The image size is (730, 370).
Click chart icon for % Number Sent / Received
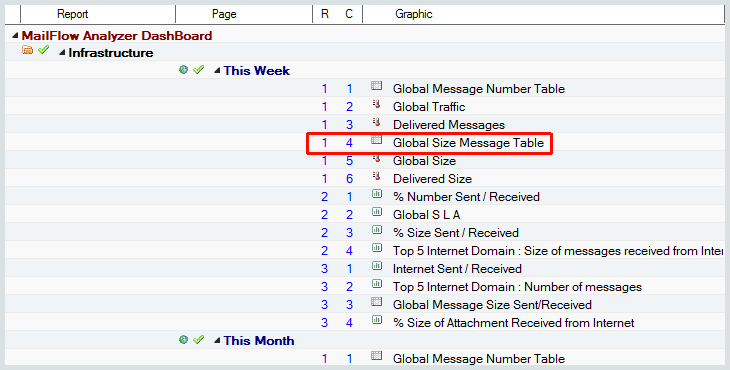pyautogui.click(x=377, y=194)
